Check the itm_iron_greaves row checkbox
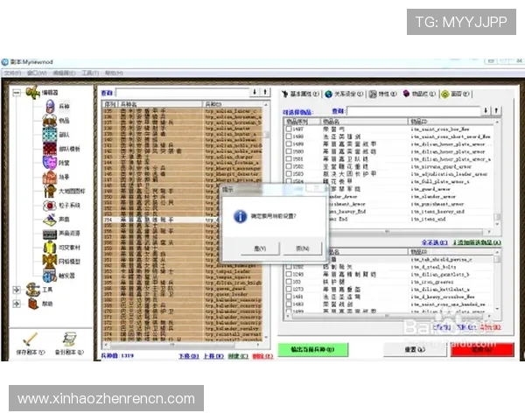This screenshot has height=420, width=525. pyautogui.click(x=288, y=282)
